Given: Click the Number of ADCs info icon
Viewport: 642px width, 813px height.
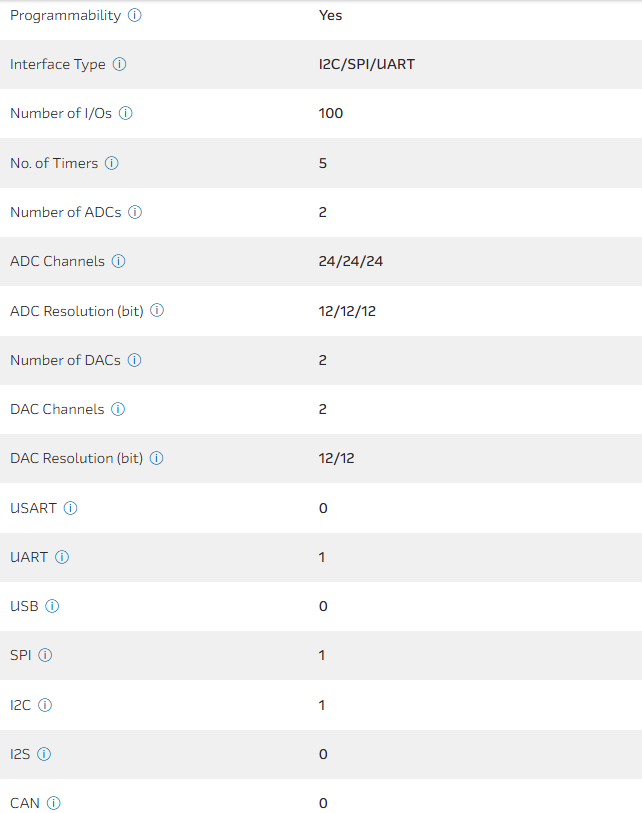Looking at the screenshot, I should 135,212.
